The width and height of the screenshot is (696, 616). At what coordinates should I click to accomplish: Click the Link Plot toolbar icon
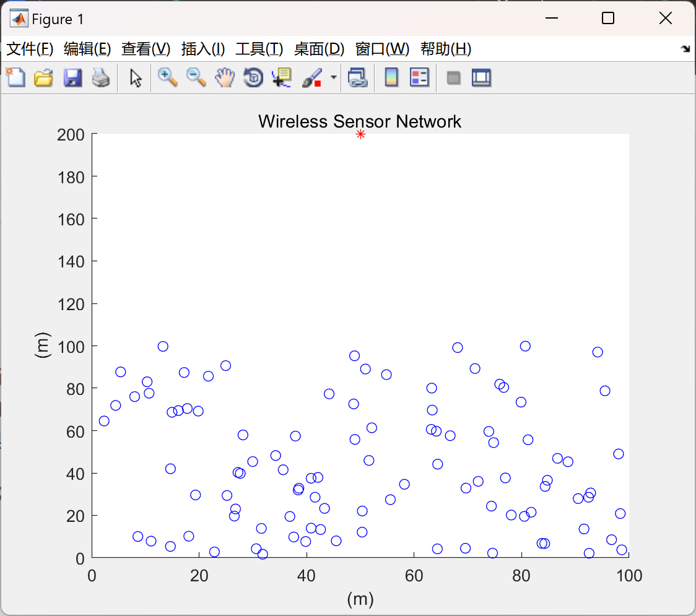coord(358,77)
